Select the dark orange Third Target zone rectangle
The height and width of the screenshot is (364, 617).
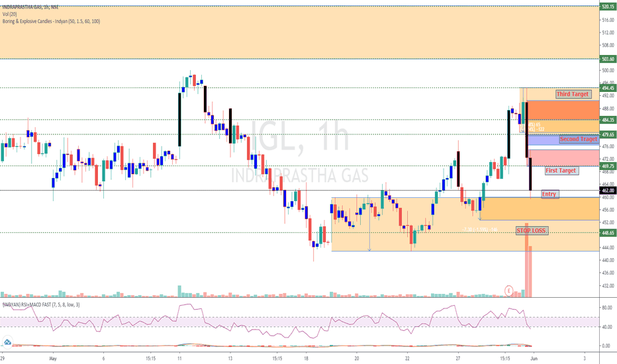(563, 110)
